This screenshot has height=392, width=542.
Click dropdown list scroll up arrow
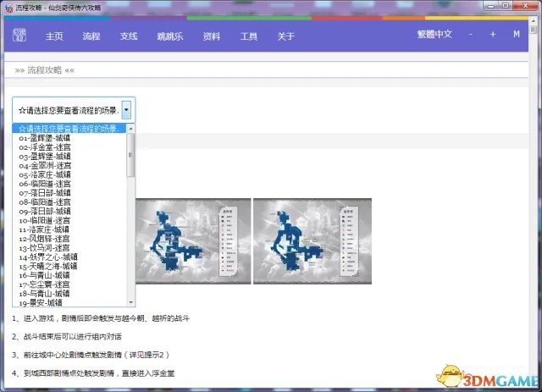(130, 129)
